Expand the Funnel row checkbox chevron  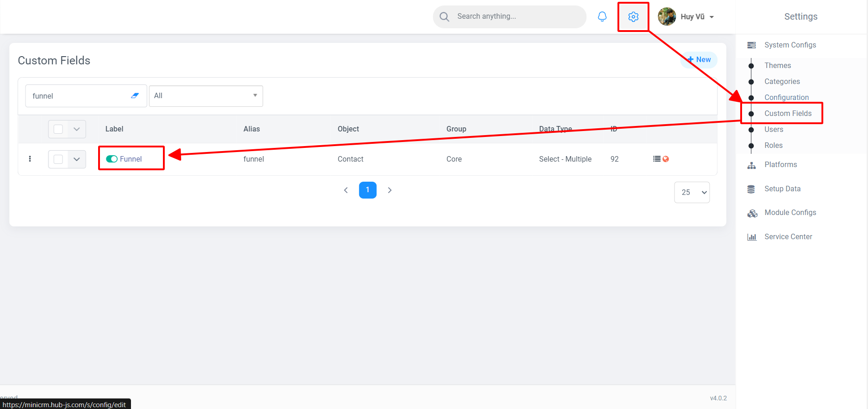pyautogui.click(x=77, y=159)
